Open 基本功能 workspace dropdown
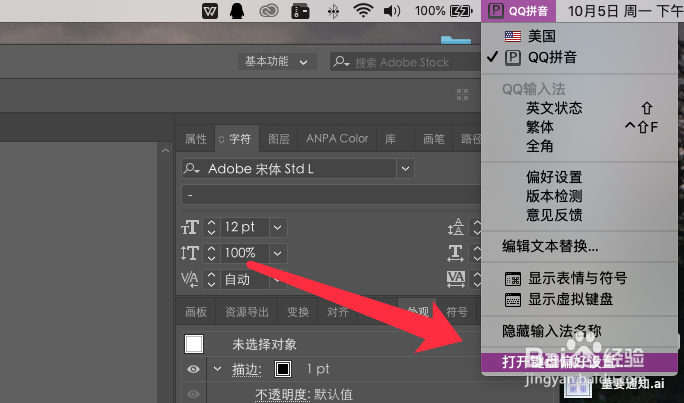 pyautogui.click(x=277, y=61)
